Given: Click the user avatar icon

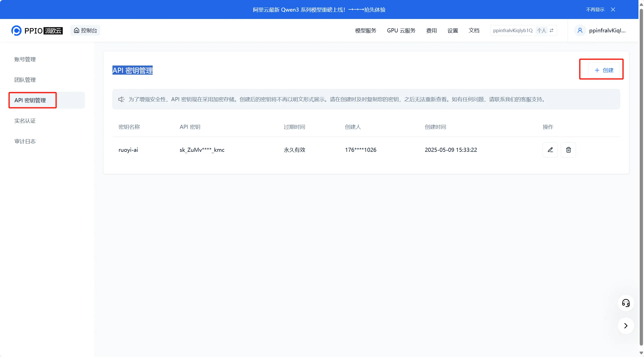Looking at the screenshot, I should pyautogui.click(x=580, y=31).
